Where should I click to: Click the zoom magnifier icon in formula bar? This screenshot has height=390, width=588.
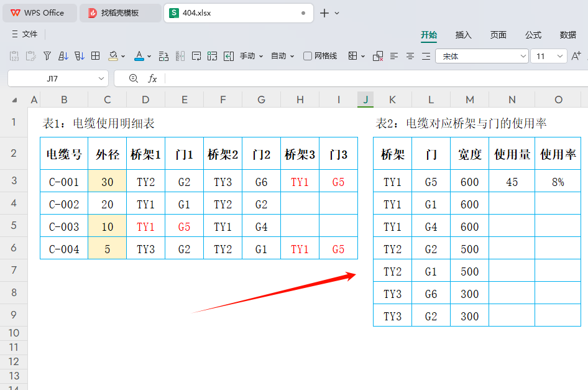(x=133, y=78)
